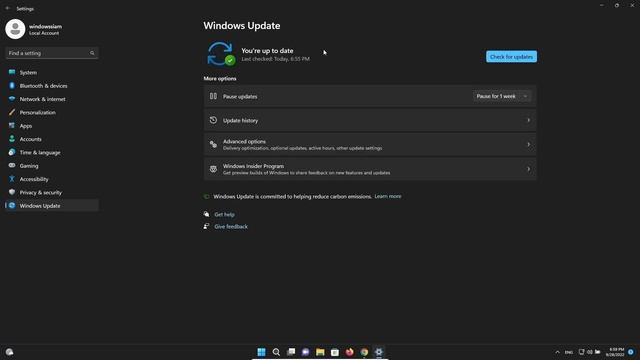Screen dimensions: 640x360
Task: Open Network & internet category
Action: pos(52,99)
